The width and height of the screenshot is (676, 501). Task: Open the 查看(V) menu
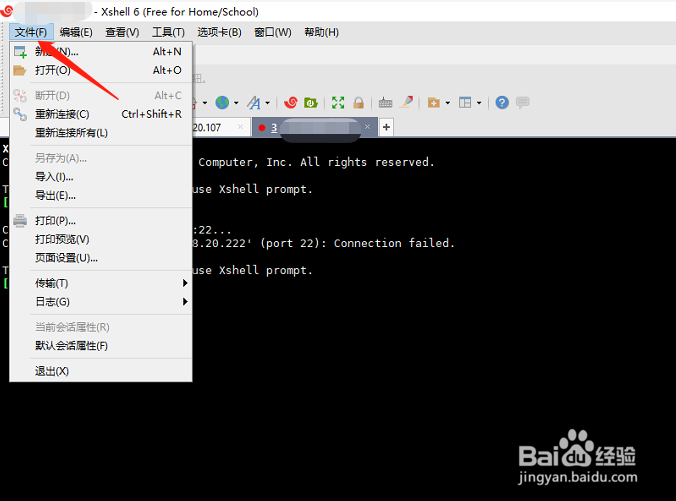tap(122, 32)
